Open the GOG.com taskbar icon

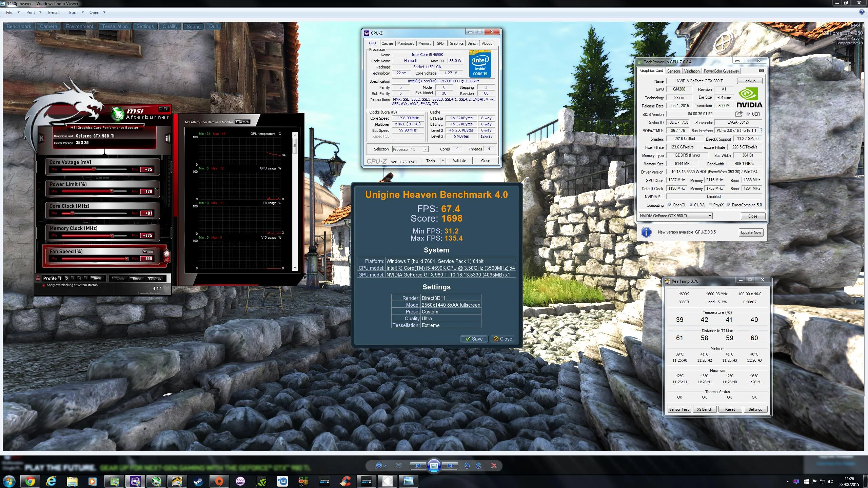click(240, 481)
